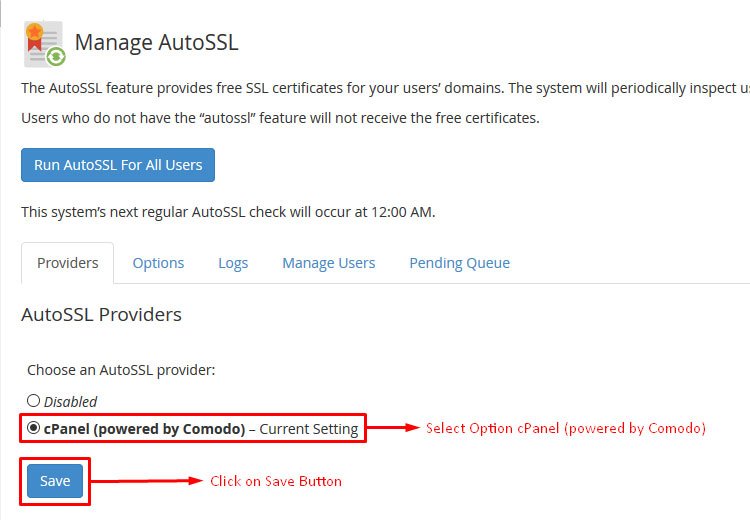Click the Manage AutoSSL certificate icon

(x=44, y=44)
